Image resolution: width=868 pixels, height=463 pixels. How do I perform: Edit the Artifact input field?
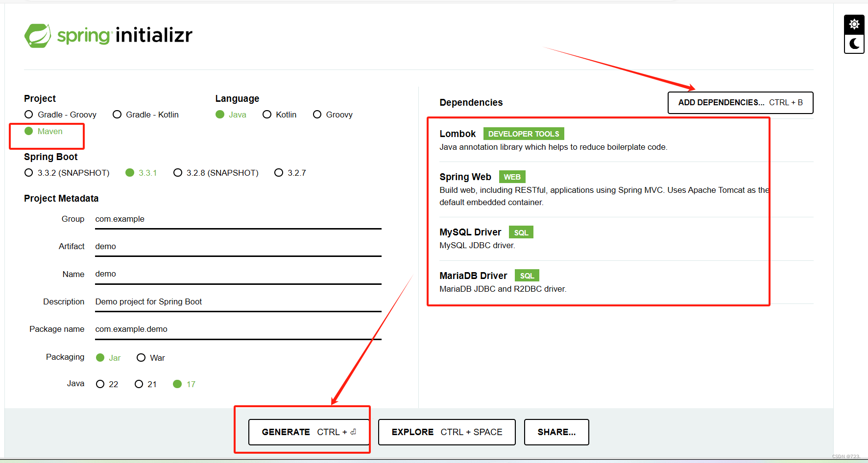[x=238, y=247]
